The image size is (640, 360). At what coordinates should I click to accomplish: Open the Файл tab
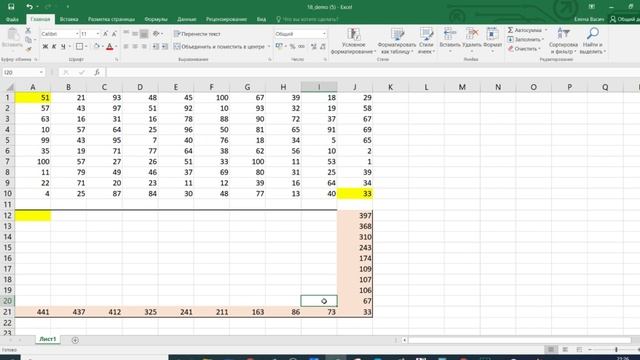[x=12, y=19]
